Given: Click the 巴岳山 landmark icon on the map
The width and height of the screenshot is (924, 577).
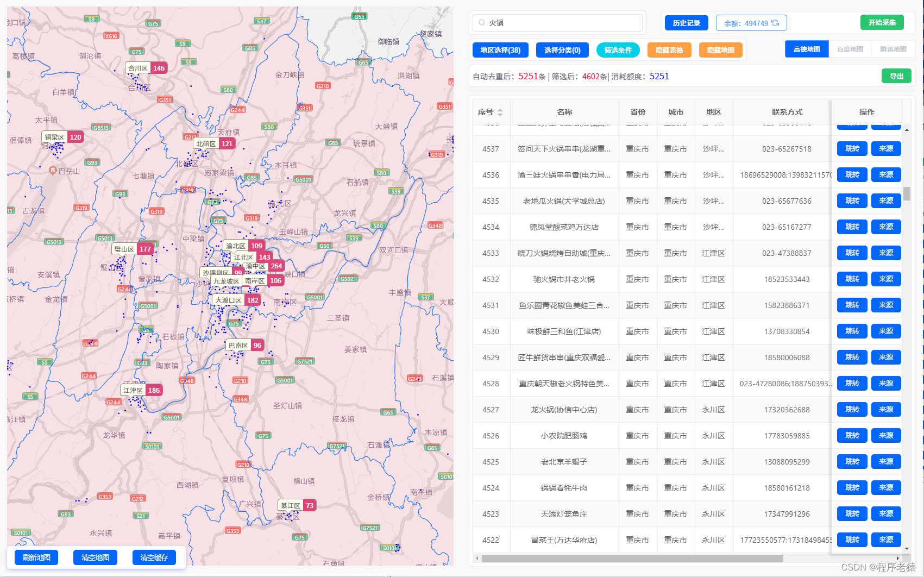Looking at the screenshot, I should pyautogui.click(x=53, y=171).
